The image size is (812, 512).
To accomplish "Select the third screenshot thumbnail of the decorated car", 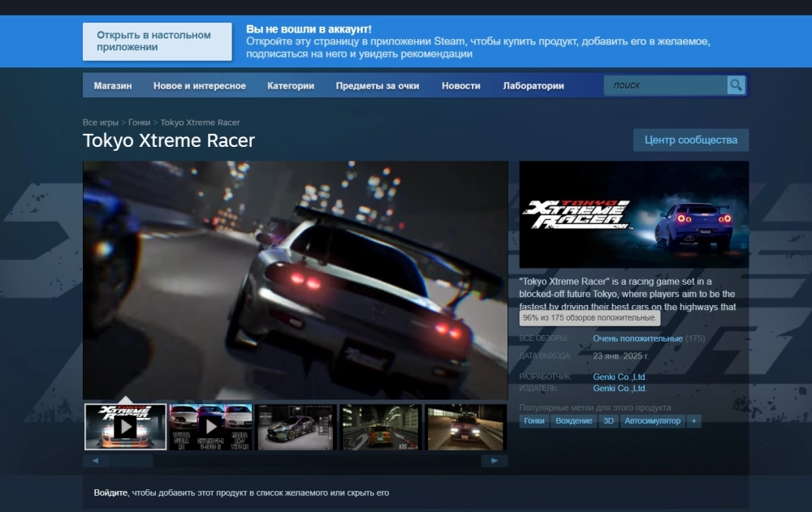I will pos(296,427).
